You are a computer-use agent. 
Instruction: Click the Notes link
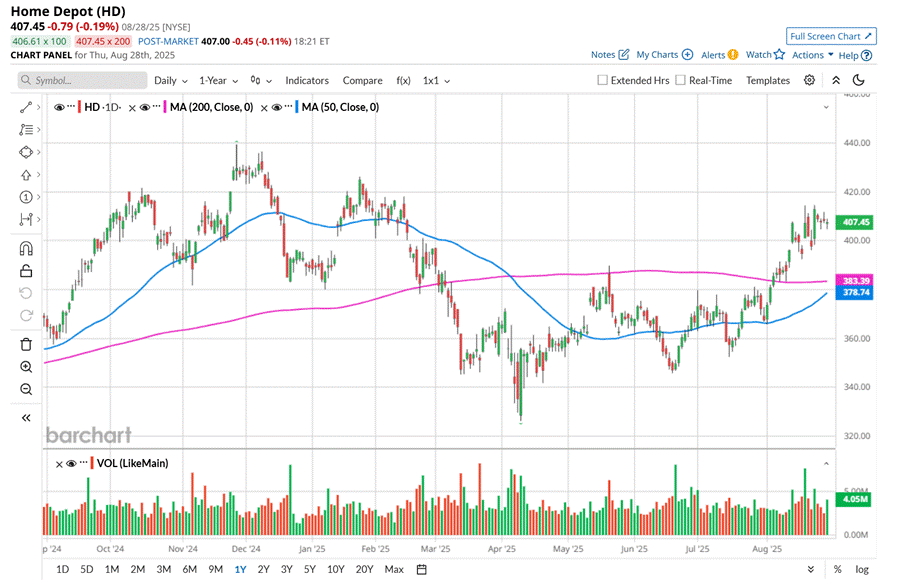tap(610, 55)
